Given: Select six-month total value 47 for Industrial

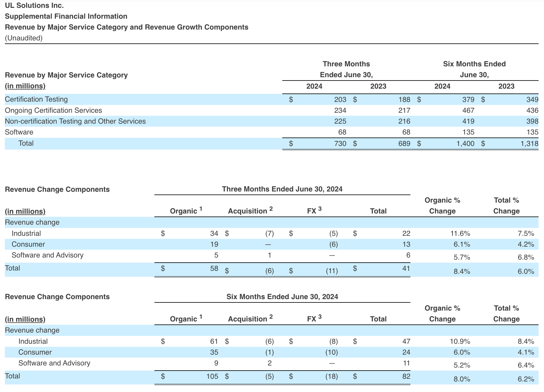Looking at the screenshot, I should pos(406,341).
